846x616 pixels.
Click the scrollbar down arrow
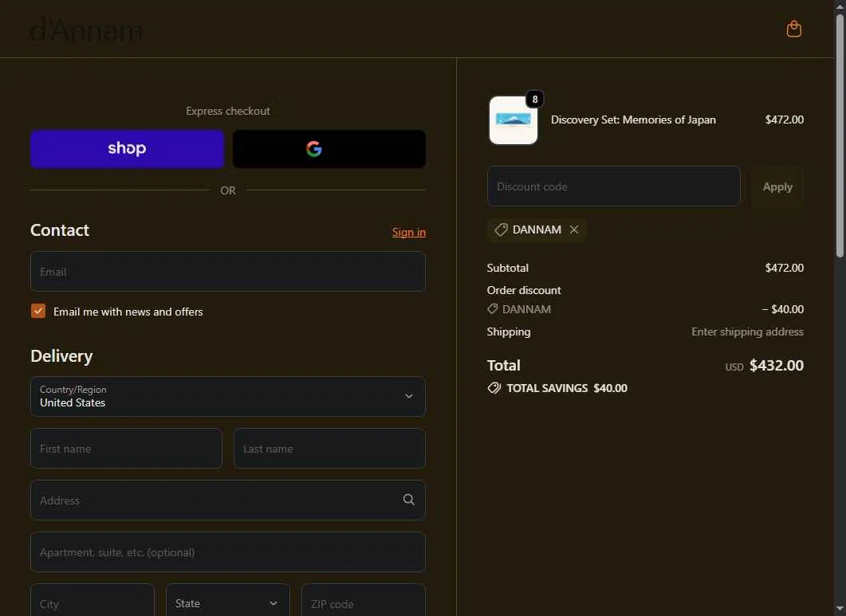click(840, 610)
